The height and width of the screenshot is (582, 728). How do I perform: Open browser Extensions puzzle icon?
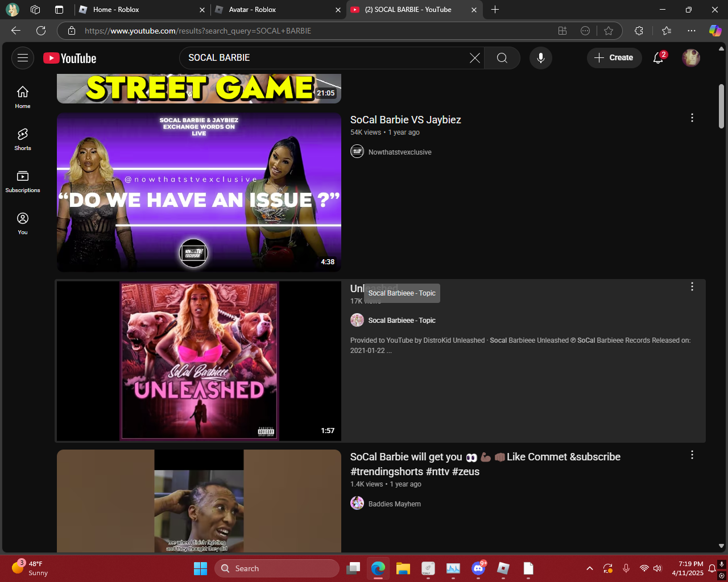[639, 31]
